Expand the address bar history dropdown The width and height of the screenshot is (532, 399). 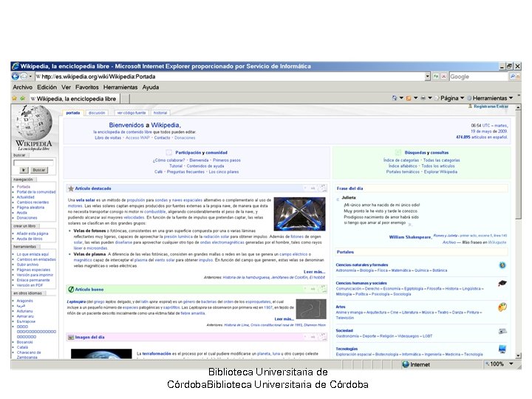click(428, 77)
